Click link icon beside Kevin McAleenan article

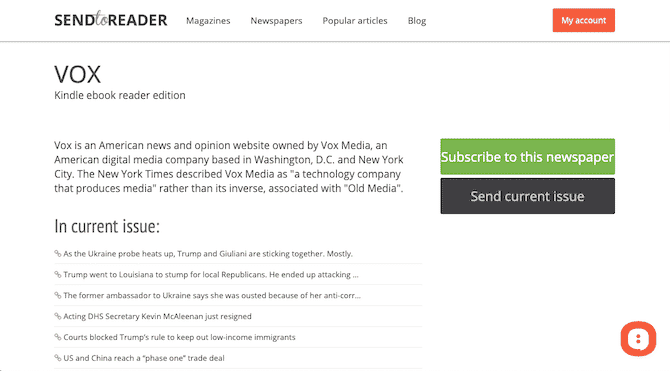[x=58, y=316]
